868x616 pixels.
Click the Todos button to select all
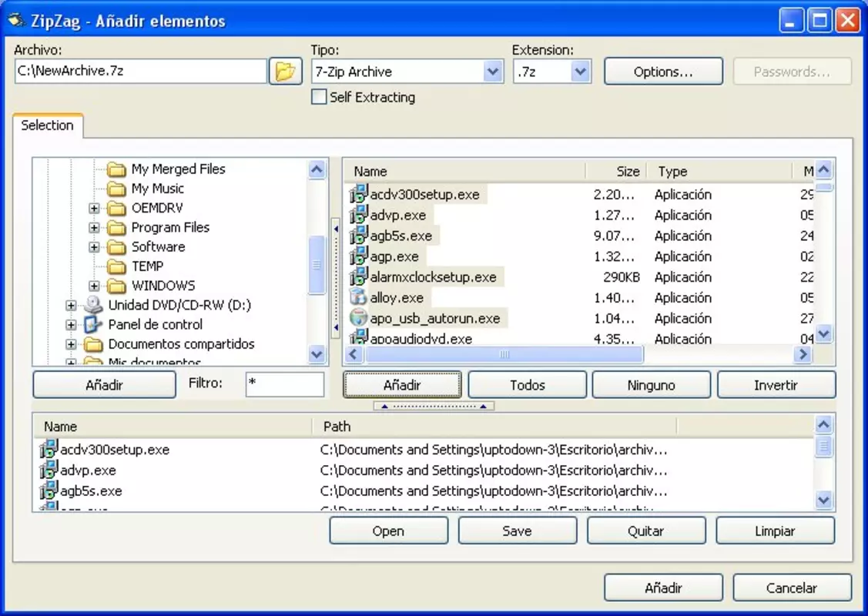(x=527, y=385)
